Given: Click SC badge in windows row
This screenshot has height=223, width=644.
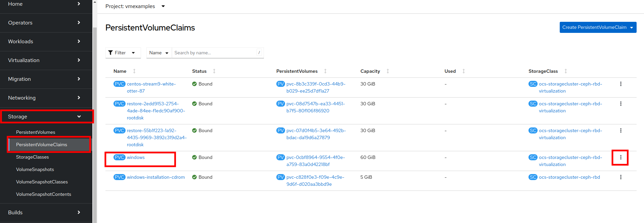Looking at the screenshot, I should (533, 157).
